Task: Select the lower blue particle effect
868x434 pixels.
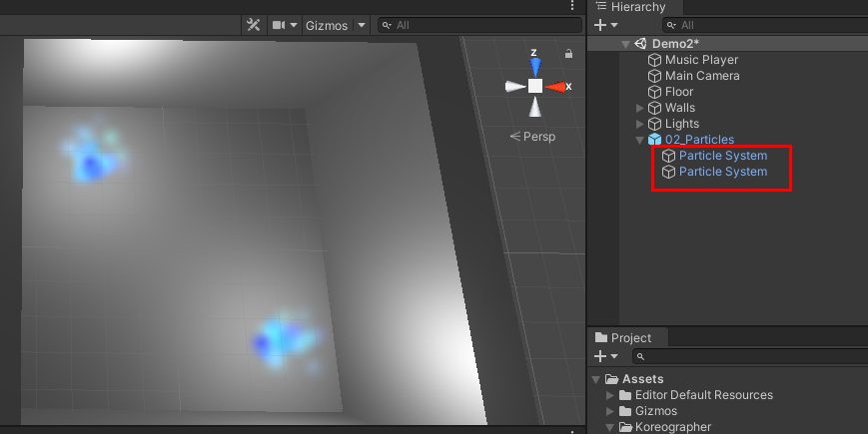Action: tap(287, 340)
